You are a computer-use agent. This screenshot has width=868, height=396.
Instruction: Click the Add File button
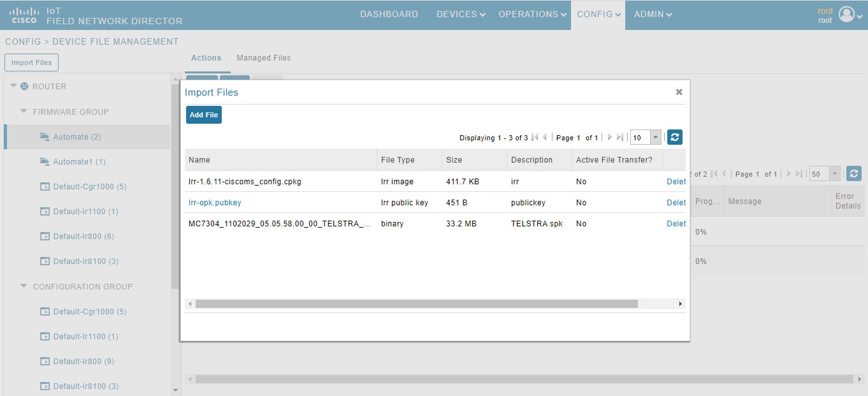click(x=204, y=115)
